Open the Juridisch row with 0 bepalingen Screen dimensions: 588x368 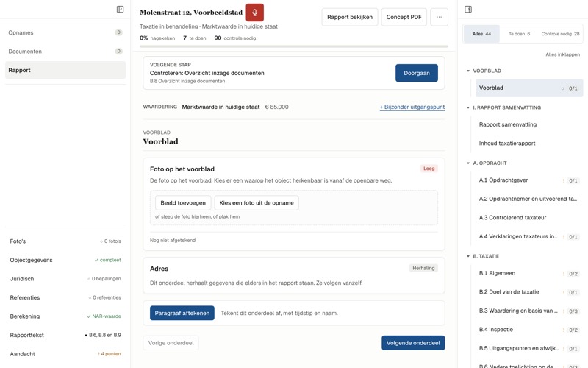pos(65,279)
